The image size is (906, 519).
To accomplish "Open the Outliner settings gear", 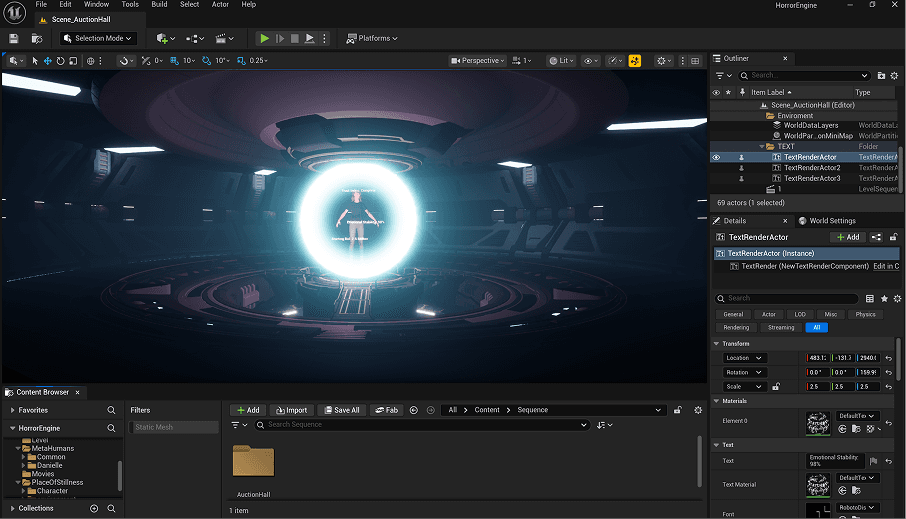I will click(x=895, y=75).
